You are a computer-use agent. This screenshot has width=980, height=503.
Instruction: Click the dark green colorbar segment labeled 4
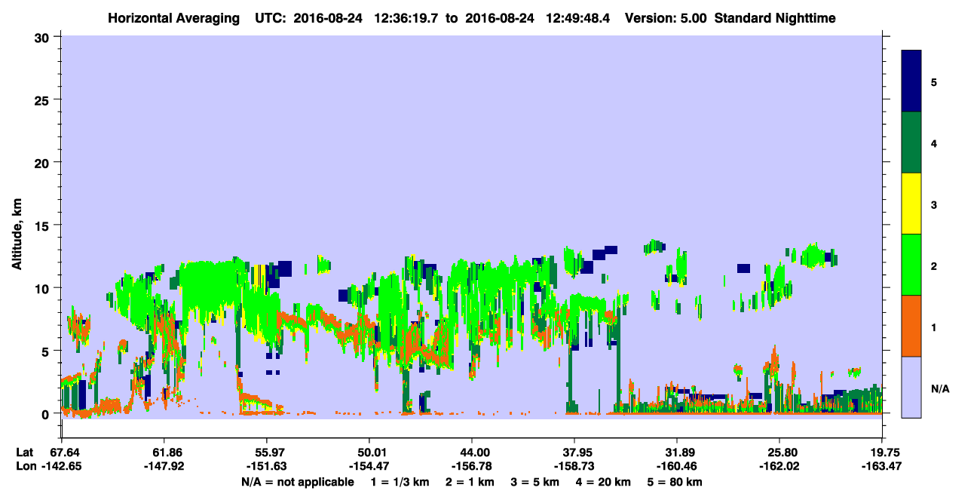click(x=911, y=143)
